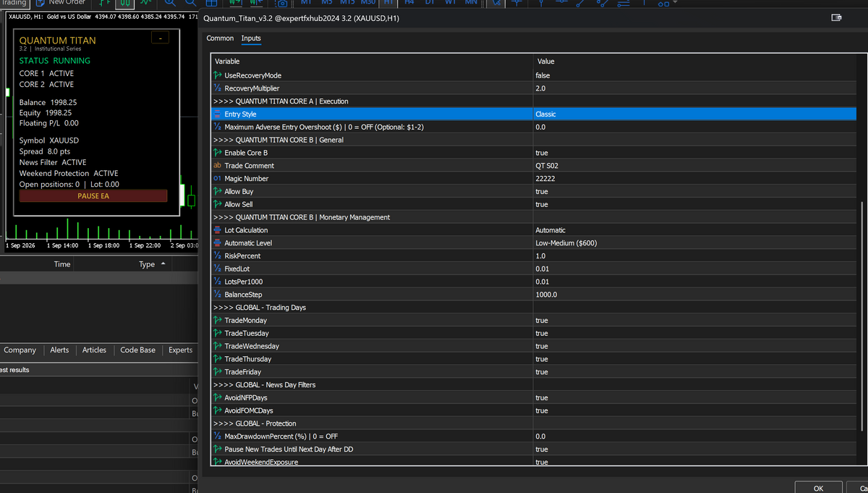Click the enum icon beside Entry Style
Viewport: 868px width, 493px height.
point(218,114)
